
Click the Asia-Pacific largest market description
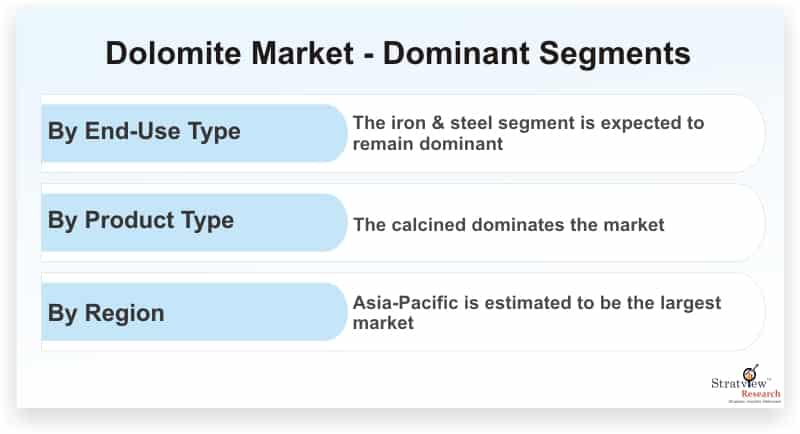(x=538, y=313)
